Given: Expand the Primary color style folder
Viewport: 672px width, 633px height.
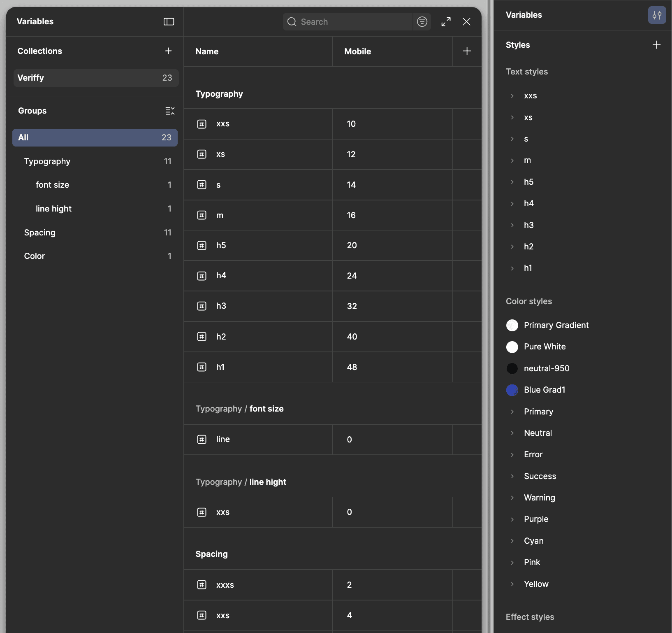Looking at the screenshot, I should [512, 412].
